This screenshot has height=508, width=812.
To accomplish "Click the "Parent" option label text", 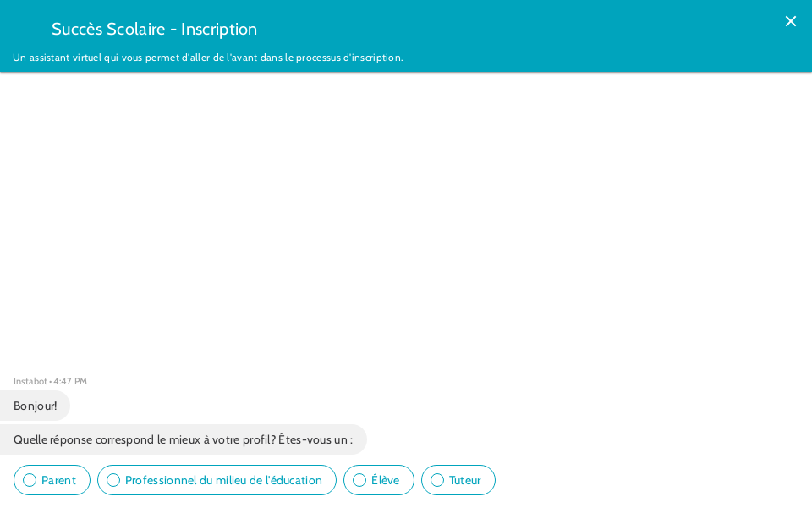I will click(58, 480).
